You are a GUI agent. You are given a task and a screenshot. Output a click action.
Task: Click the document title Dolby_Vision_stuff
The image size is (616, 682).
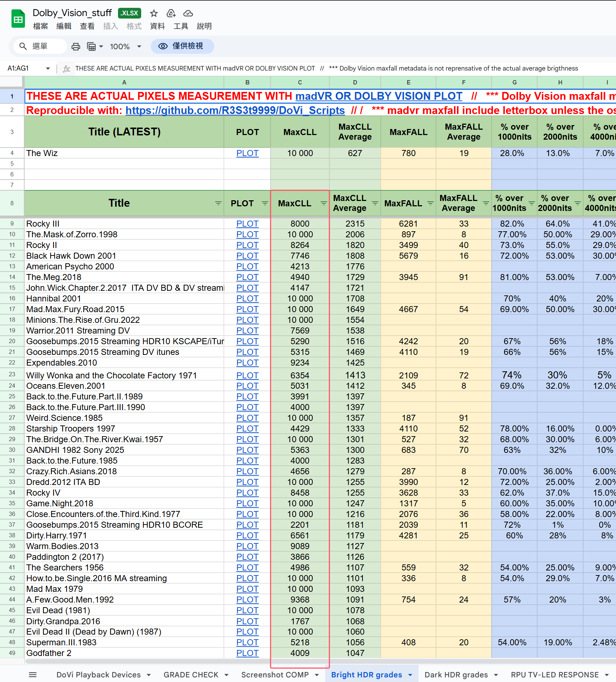point(72,13)
